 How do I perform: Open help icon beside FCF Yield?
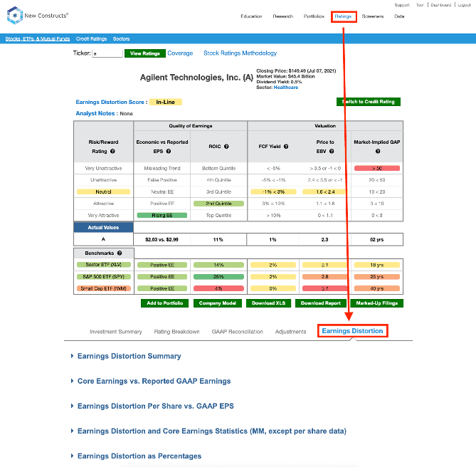point(286,147)
